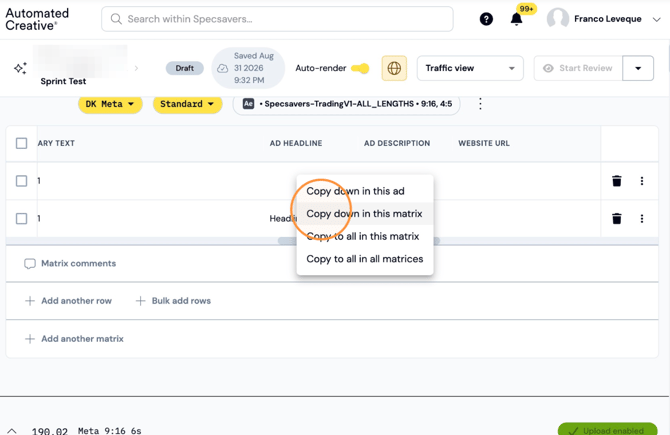The height and width of the screenshot is (435, 670).
Task: Click the Matrix comments speech bubble icon
Action: pyautogui.click(x=29, y=264)
